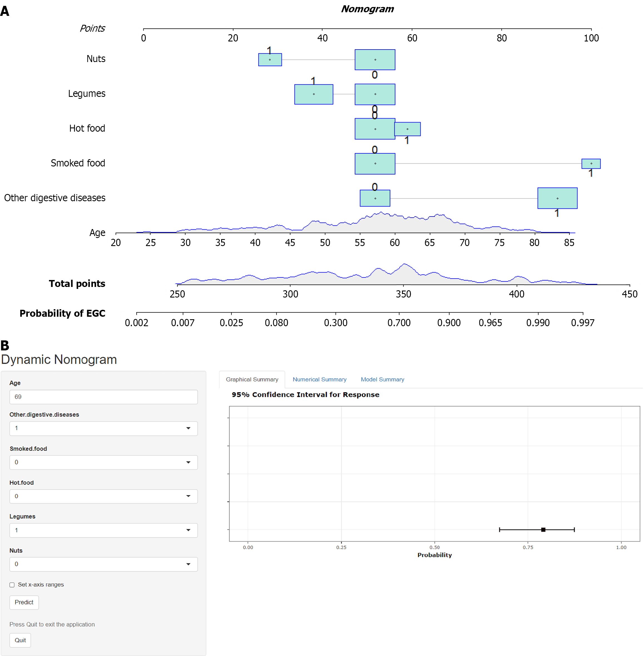Click the Nuts value 1 box
Viewport: 644px width, 656px height.
[x=270, y=60]
